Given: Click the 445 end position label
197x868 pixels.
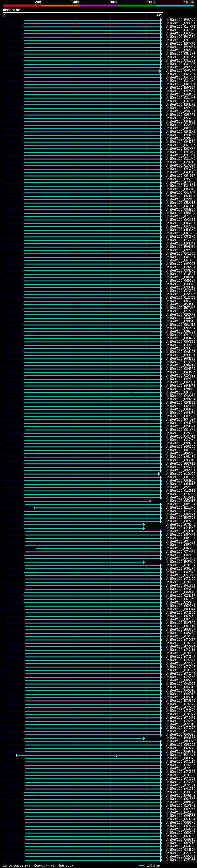Looking at the screenshot, I should point(159,15).
